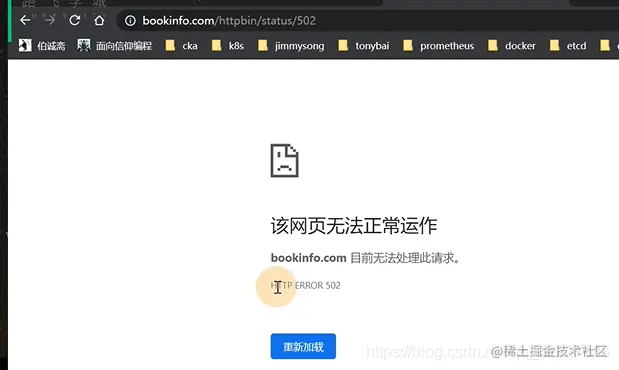Open the cka bookmark folder
Screen dimensions: 619x370
(x=182, y=46)
